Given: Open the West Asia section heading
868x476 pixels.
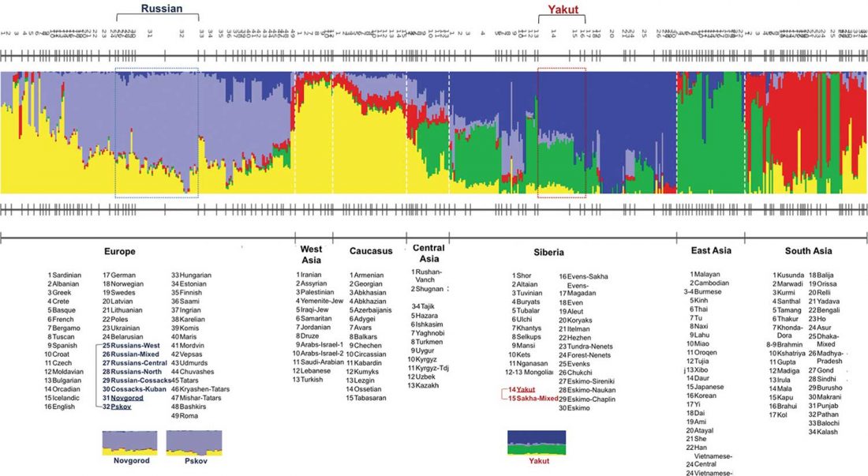Looking at the screenshot, I should tap(311, 253).
